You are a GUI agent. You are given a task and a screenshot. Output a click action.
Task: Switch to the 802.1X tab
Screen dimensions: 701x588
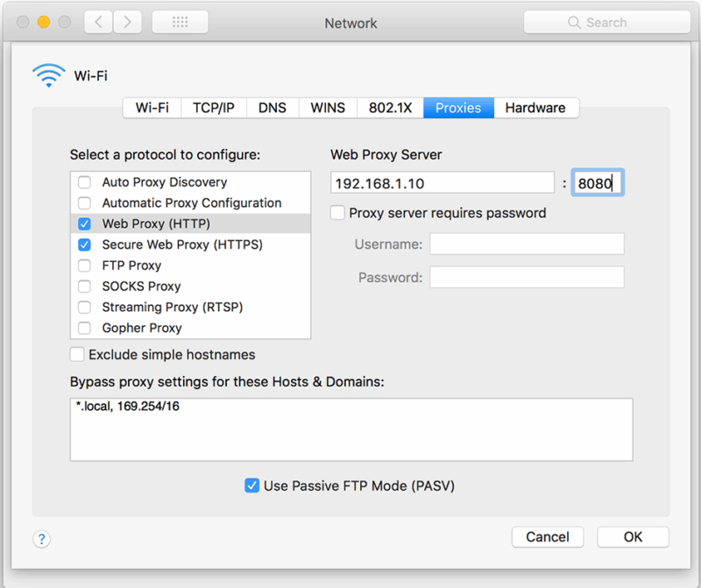coord(390,108)
